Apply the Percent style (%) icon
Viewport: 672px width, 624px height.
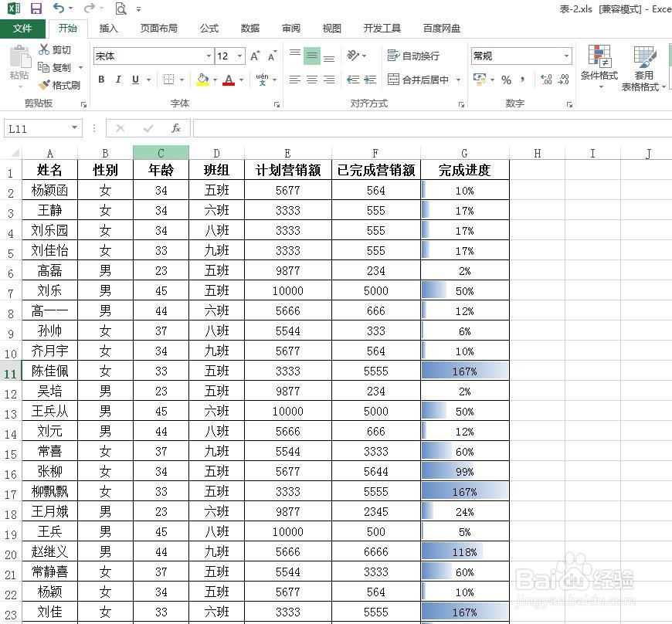tap(506, 80)
